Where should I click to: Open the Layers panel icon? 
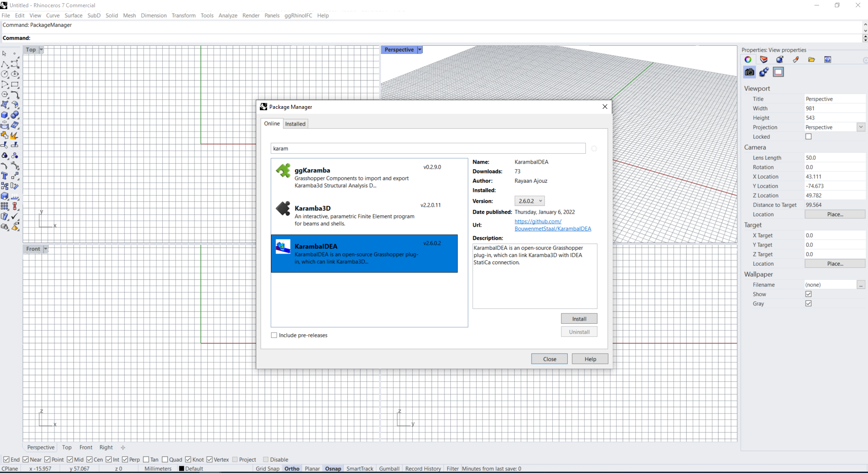[x=764, y=59]
